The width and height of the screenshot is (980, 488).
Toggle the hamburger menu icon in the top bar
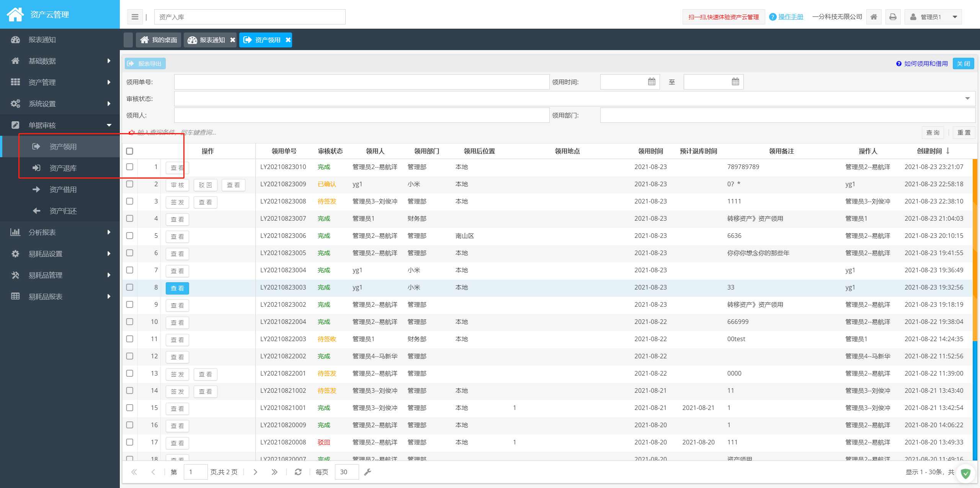pos(135,17)
